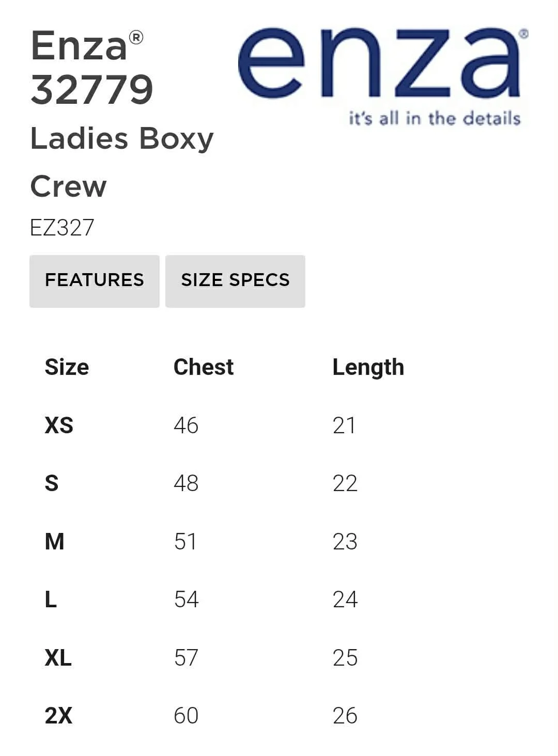Click chest value 46 for XS
This screenshot has width=558, height=756.
tap(186, 426)
